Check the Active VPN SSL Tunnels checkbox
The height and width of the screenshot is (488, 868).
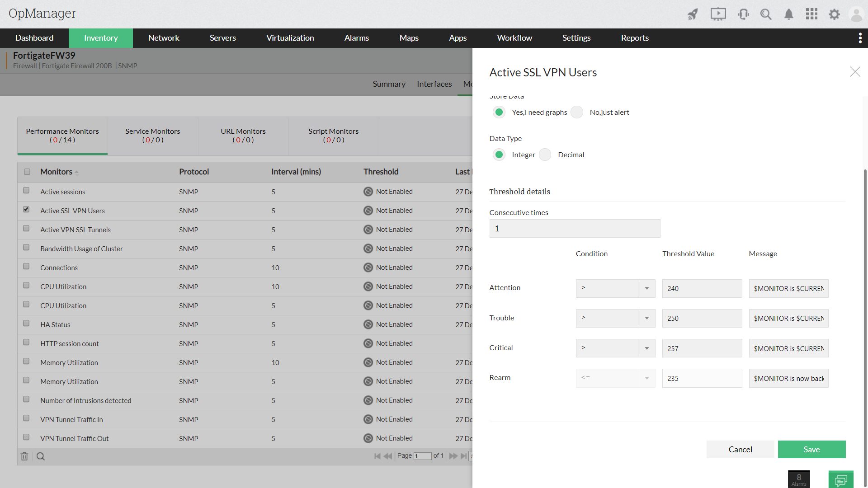pyautogui.click(x=26, y=229)
